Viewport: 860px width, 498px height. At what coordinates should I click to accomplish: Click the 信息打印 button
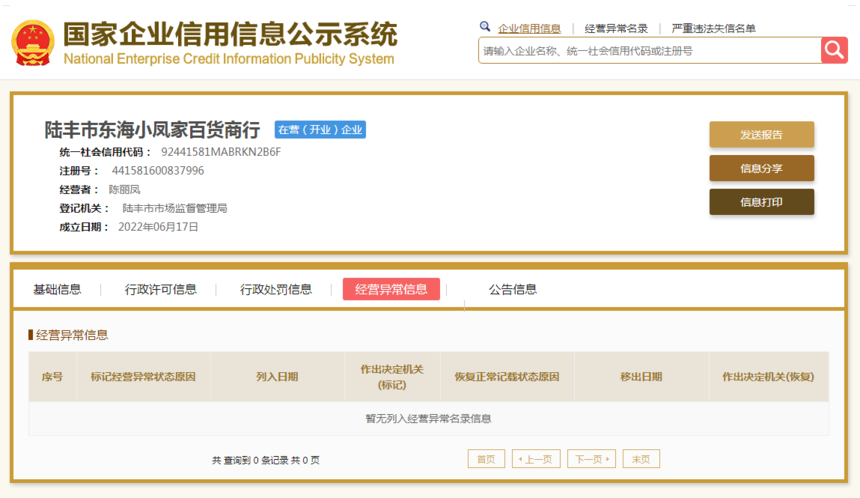(x=761, y=202)
